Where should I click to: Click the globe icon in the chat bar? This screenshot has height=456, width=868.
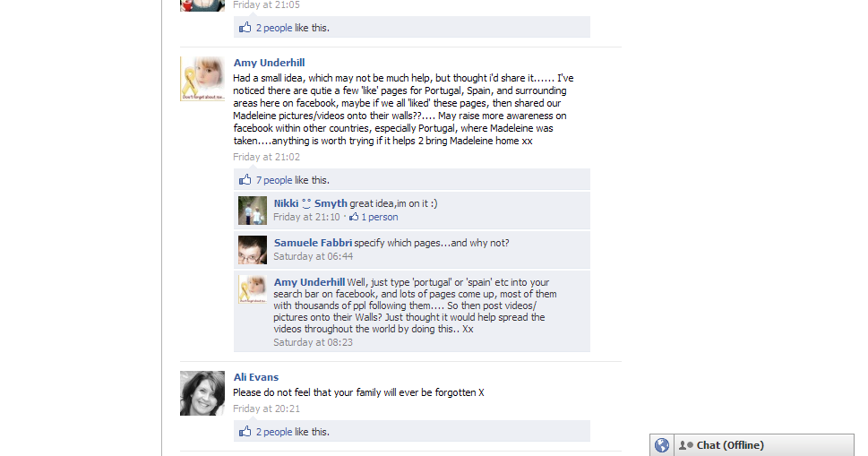[661, 445]
